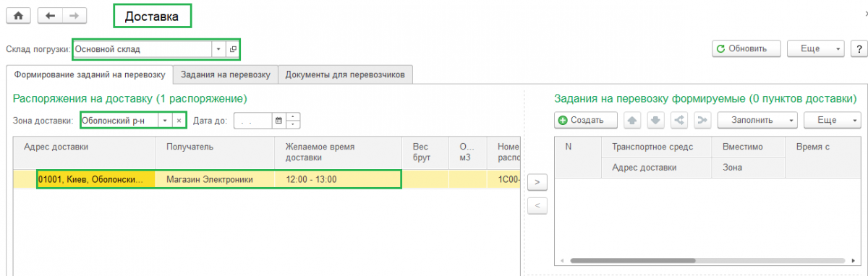Viewport: 868px width, 276px height.
Task: Move the transport task up with the arrow icon
Action: tap(632, 120)
